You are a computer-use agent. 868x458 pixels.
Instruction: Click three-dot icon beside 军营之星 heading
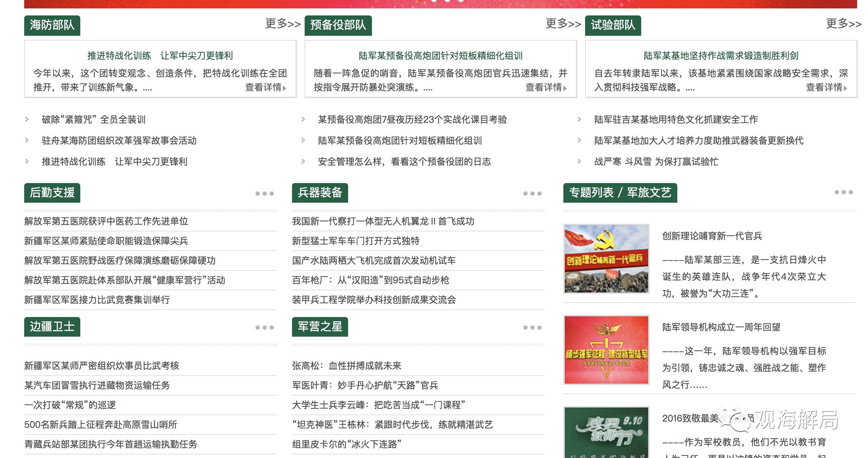[x=532, y=328]
